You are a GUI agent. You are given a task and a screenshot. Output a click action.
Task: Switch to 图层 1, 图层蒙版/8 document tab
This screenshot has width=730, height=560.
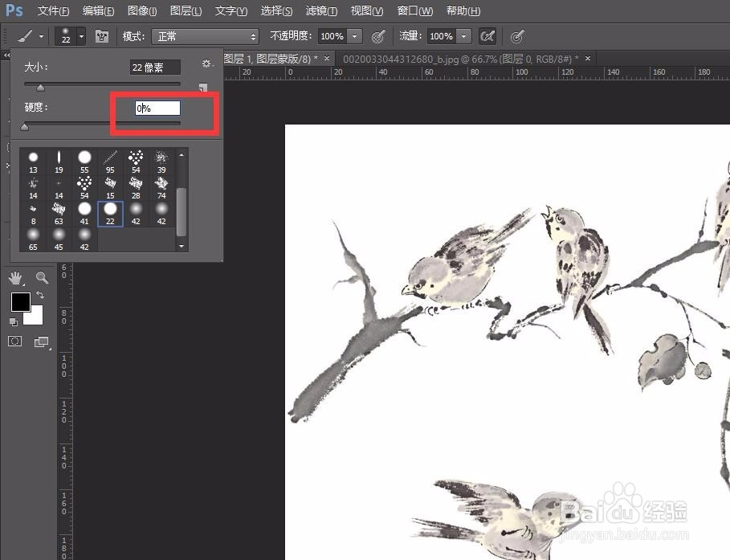pos(271,59)
